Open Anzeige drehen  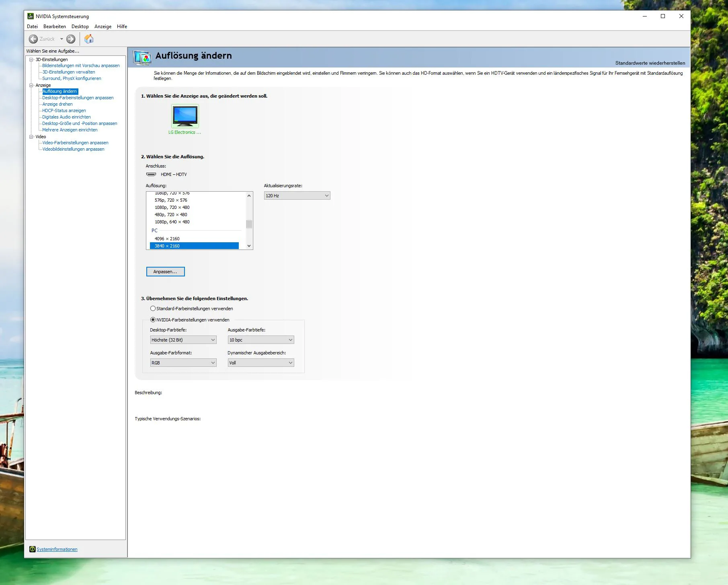coord(57,104)
